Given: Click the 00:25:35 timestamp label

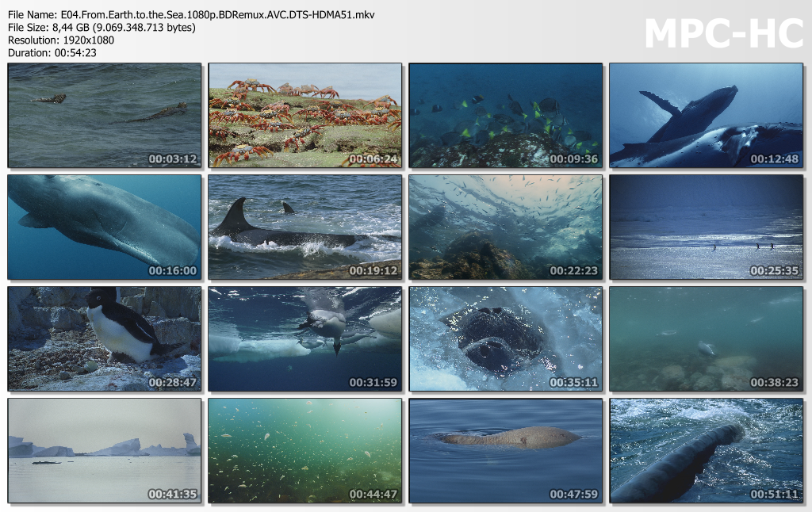Looking at the screenshot, I should [x=775, y=271].
